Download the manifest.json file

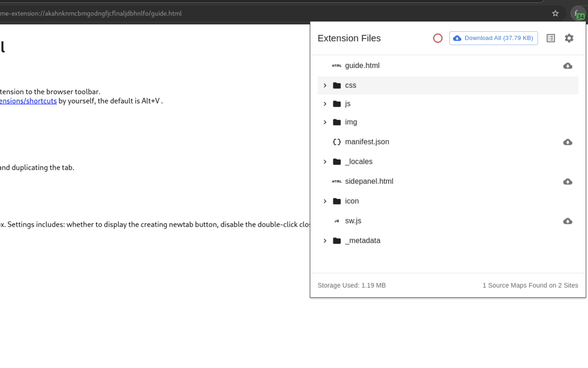click(568, 142)
